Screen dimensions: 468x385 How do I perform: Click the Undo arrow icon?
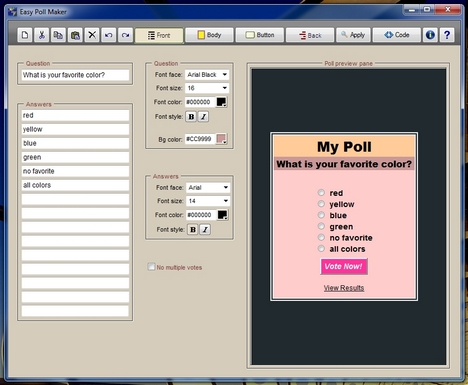pyautogui.click(x=109, y=35)
